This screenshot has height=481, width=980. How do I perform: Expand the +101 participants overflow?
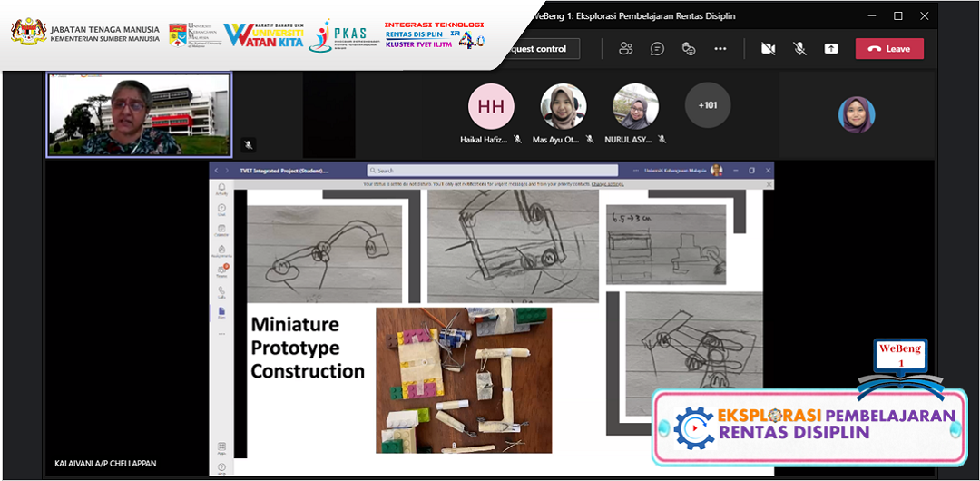click(x=707, y=105)
